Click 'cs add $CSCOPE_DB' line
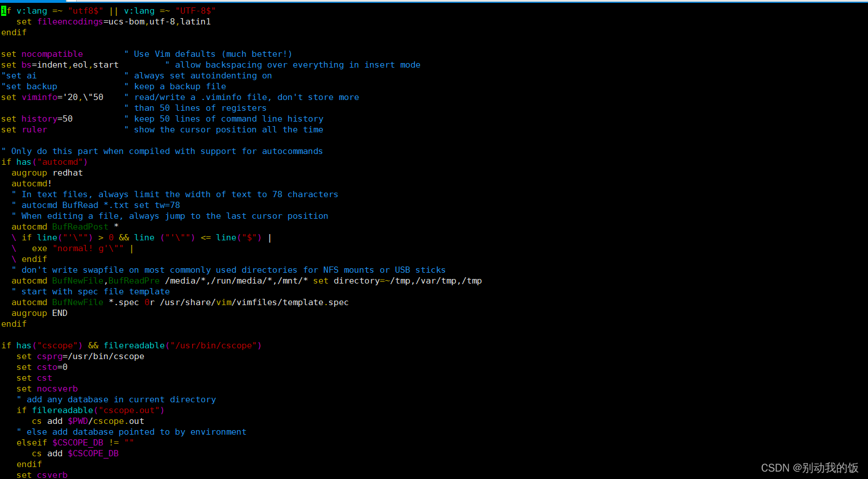The height and width of the screenshot is (479, 868). click(75, 453)
